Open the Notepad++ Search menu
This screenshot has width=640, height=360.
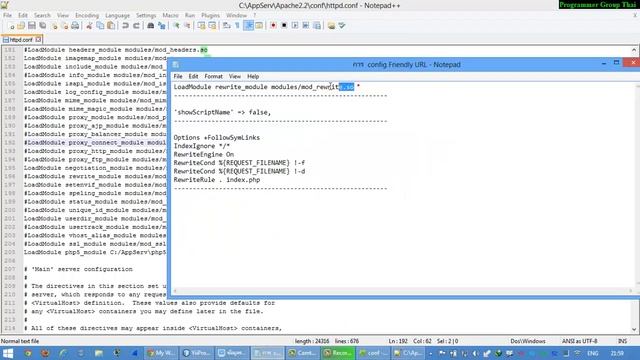42,16
